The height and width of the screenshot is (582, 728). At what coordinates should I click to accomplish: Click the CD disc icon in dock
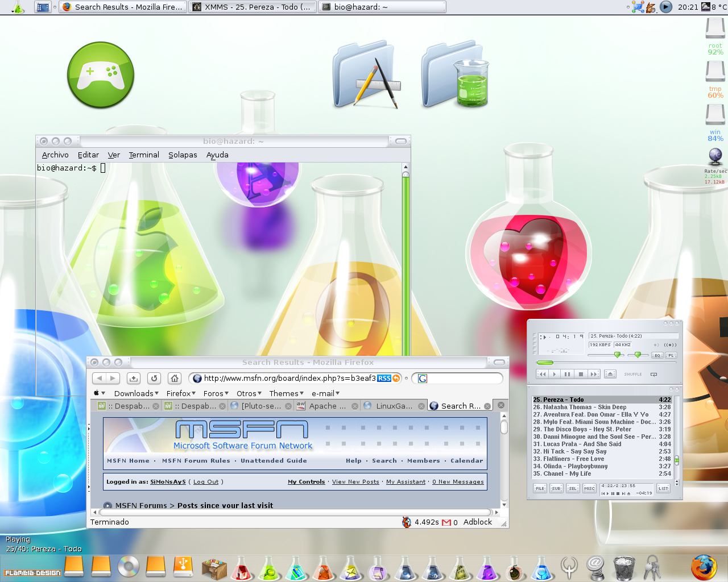point(129,567)
